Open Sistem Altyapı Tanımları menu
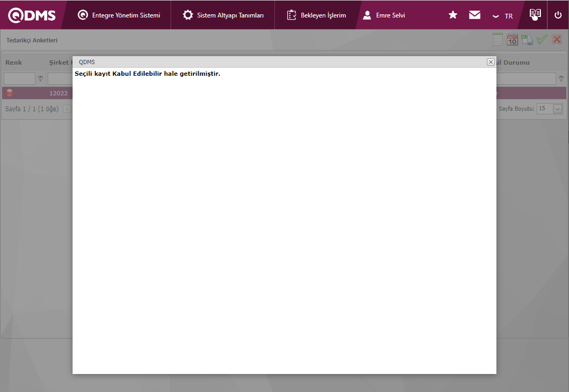Viewport: 569px width, 392px height. pos(223,15)
